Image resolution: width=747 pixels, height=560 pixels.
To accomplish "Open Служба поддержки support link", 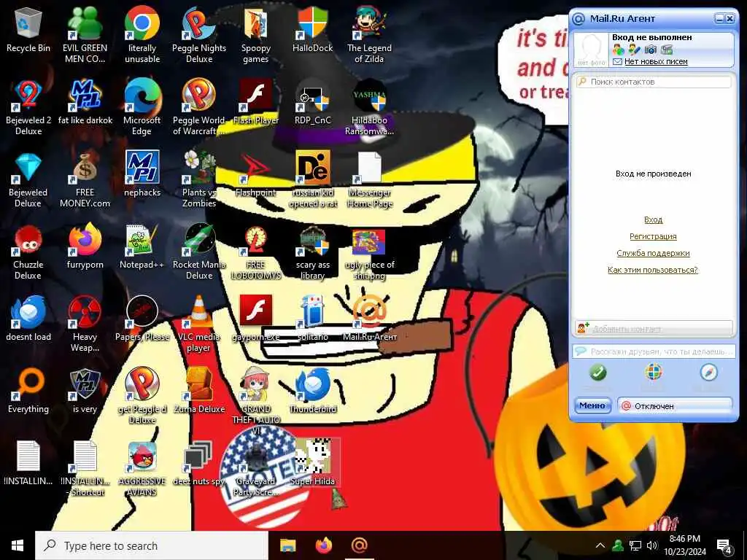I will pyautogui.click(x=653, y=253).
